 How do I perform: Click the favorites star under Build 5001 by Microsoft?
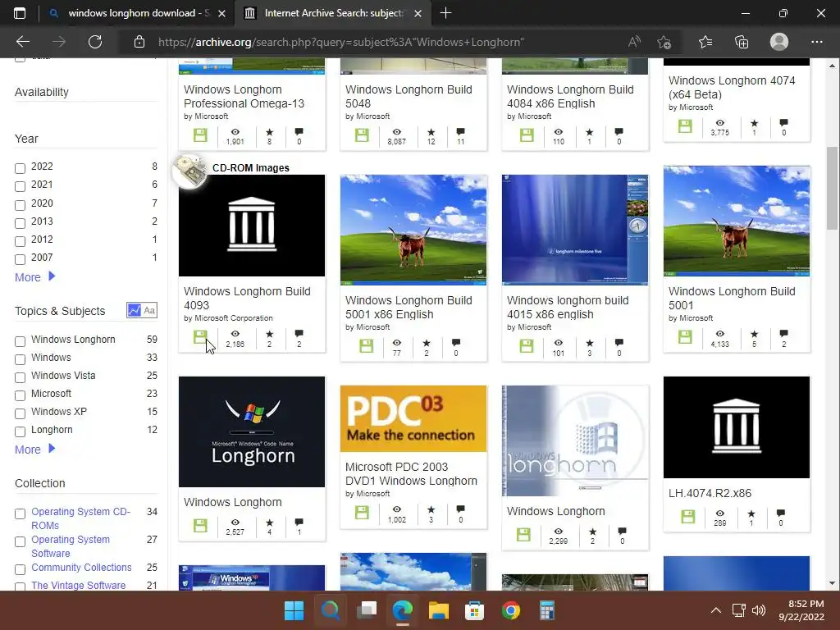pos(754,335)
